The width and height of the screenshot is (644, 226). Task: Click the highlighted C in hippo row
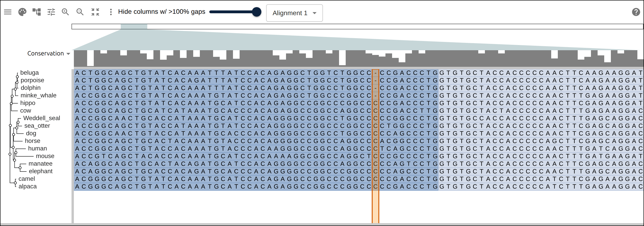pyautogui.click(x=375, y=103)
